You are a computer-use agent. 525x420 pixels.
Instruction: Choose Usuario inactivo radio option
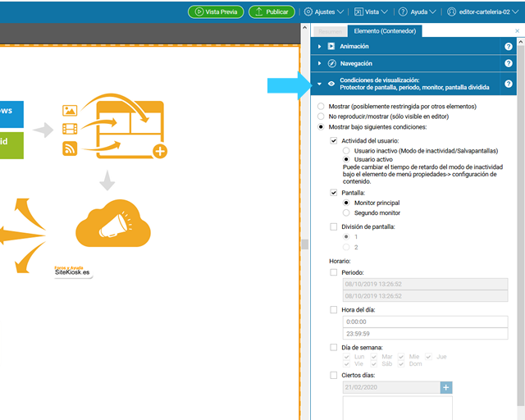click(x=346, y=150)
